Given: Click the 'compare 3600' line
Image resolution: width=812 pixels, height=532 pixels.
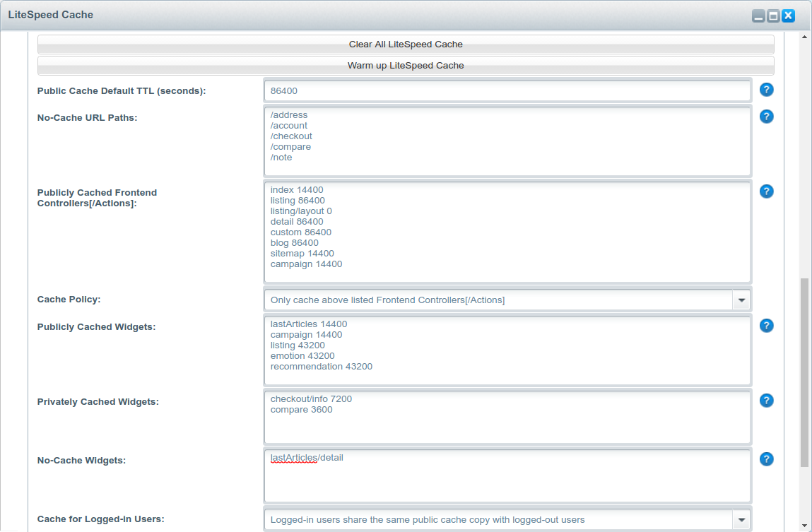Looking at the screenshot, I should pos(301,410).
